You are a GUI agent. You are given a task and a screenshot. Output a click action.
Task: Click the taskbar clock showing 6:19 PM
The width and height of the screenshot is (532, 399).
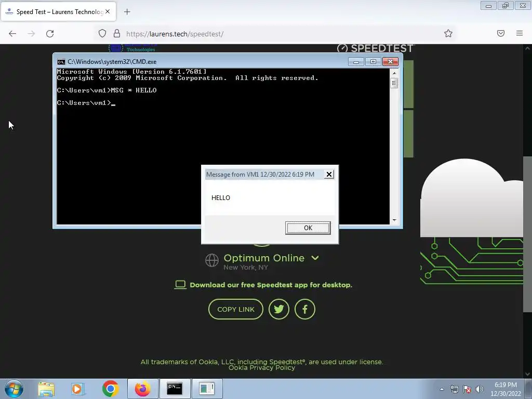pyautogui.click(x=506, y=389)
